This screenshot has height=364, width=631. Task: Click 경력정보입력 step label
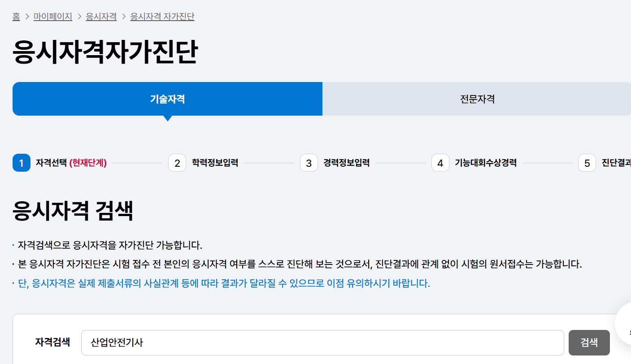347,163
